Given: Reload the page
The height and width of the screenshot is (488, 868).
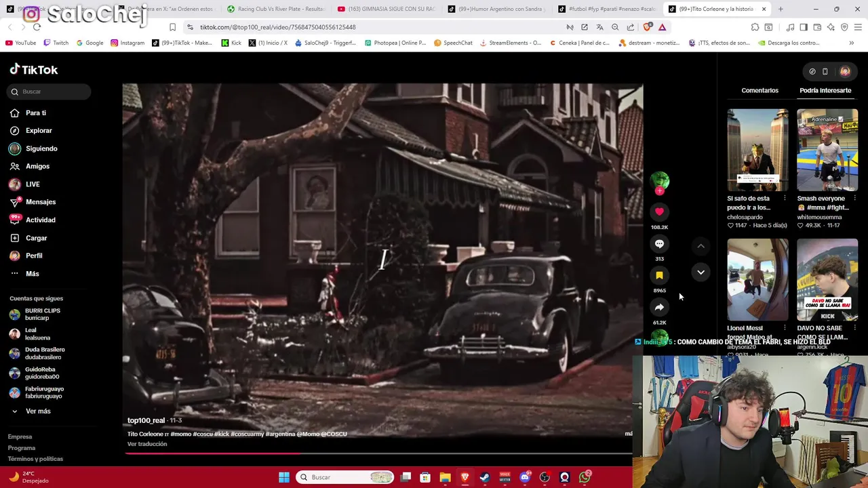Looking at the screenshot, I should point(37,27).
